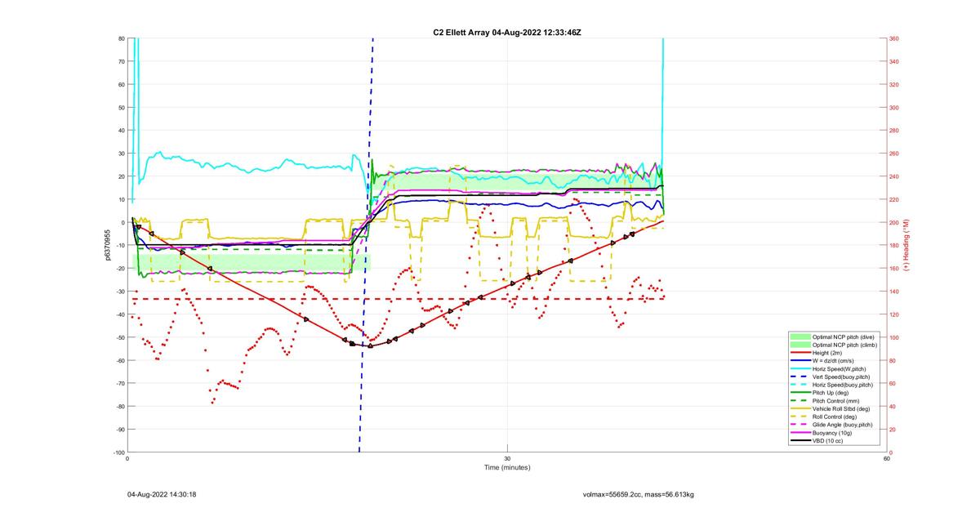Click the 'Time (minutes)' x-axis label
980x508 pixels.
[507, 467]
